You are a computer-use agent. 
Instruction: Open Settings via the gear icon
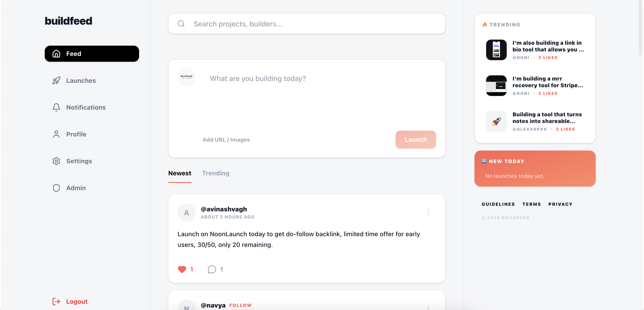click(x=56, y=161)
